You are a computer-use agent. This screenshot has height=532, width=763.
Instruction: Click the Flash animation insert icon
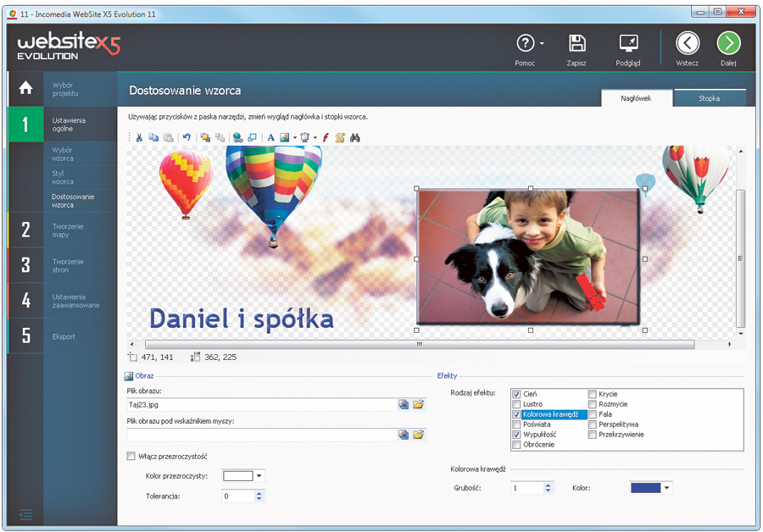326,137
